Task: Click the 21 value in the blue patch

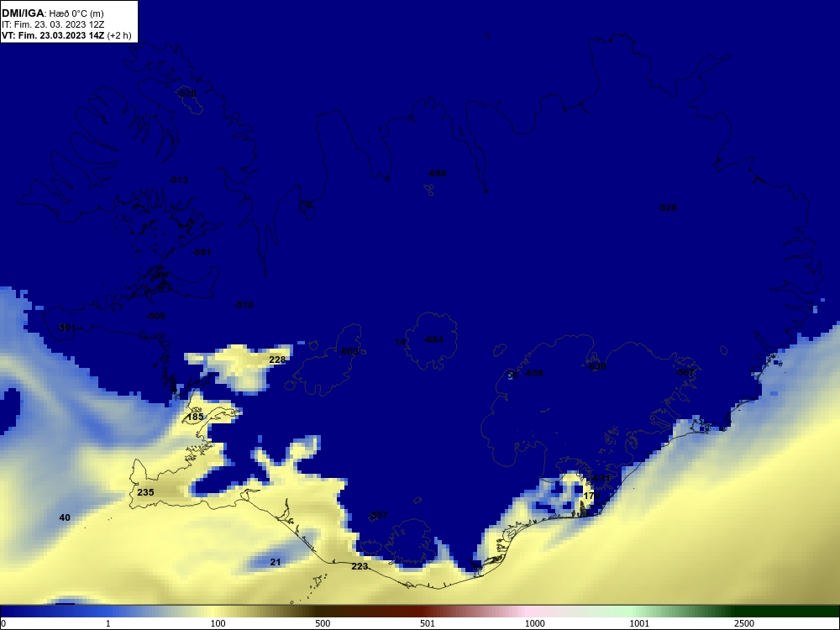Action: (x=275, y=562)
